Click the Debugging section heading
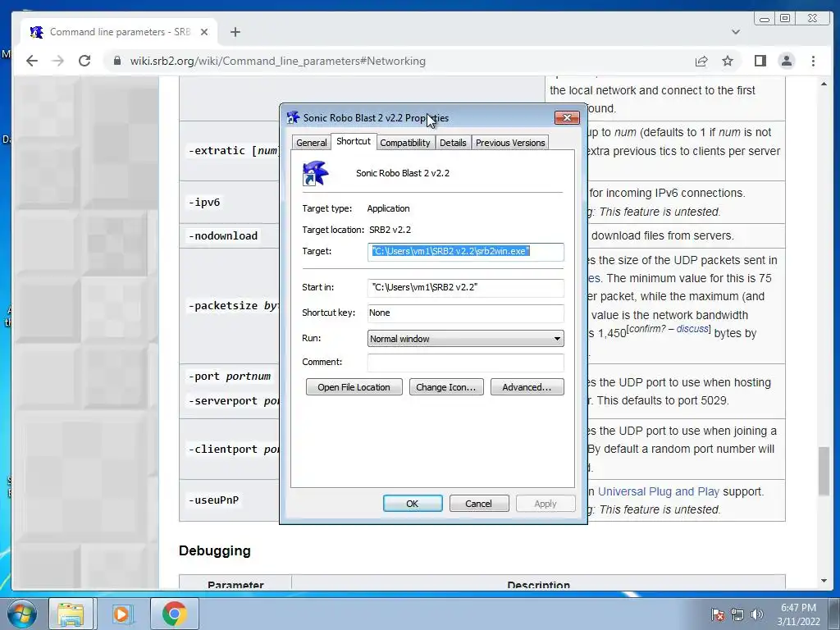Screen dimensions: 840x630 pyautogui.click(x=215, y=550)
